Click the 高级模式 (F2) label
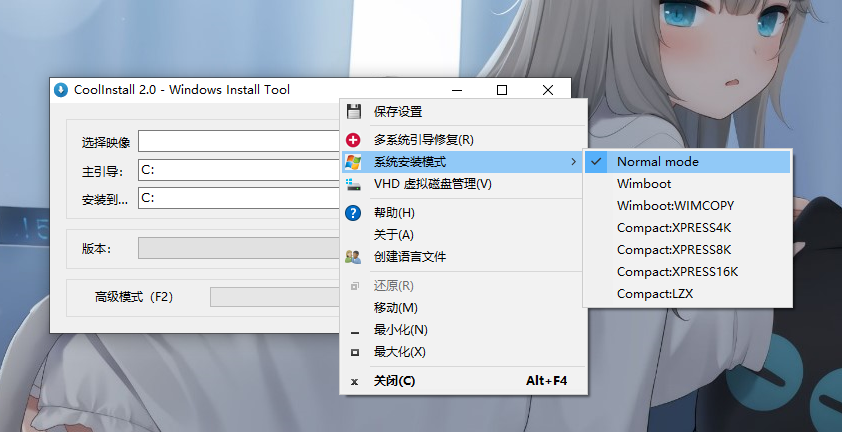 point(134,297)
